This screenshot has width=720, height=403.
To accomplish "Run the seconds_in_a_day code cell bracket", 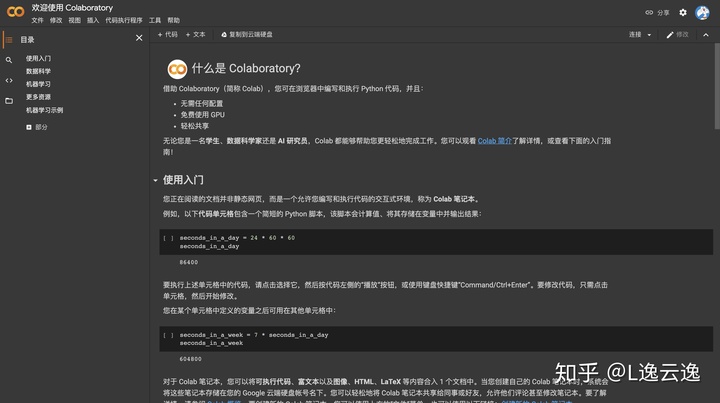I will click(169, 238).
